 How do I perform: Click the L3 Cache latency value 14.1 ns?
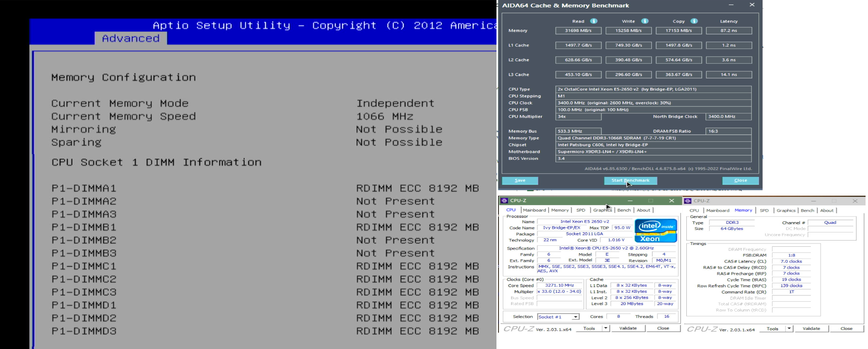point(729,75)
